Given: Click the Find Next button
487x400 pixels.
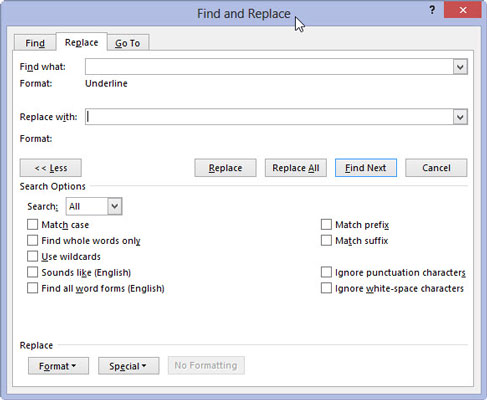Looking at the screenshot, I should 366,168.
